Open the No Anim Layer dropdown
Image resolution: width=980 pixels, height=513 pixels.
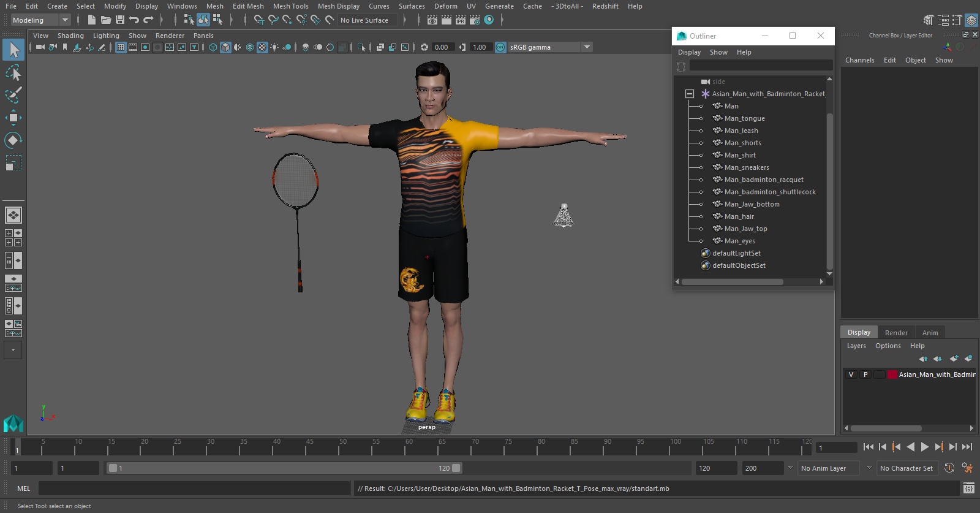click(827, 468)
